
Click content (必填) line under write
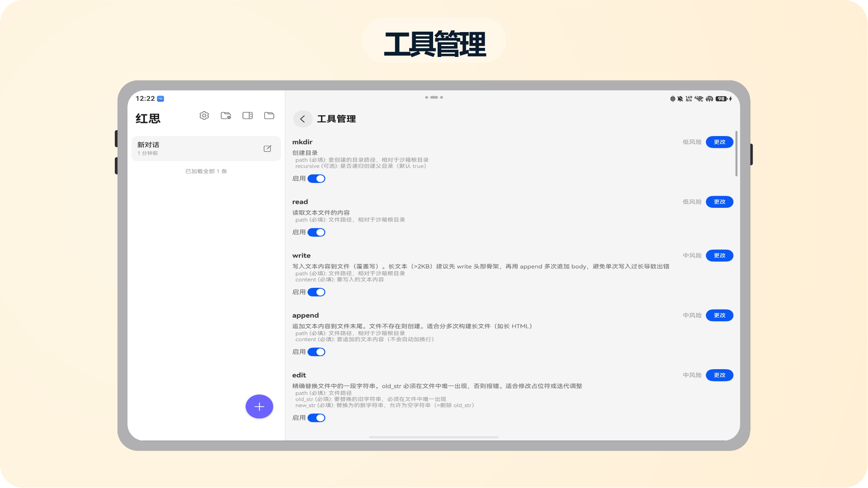[340, 280]
